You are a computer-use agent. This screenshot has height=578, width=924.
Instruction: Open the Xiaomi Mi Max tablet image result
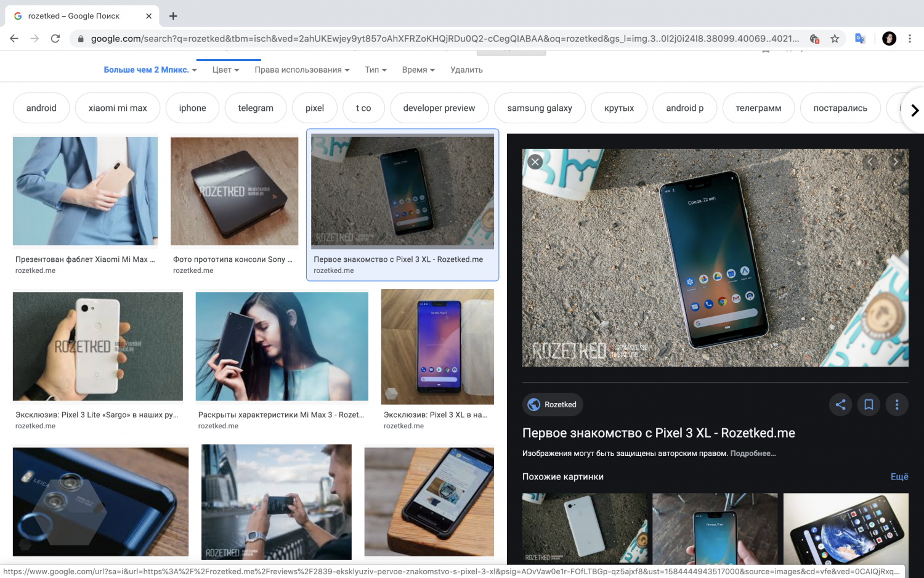(x=85, y=191)
